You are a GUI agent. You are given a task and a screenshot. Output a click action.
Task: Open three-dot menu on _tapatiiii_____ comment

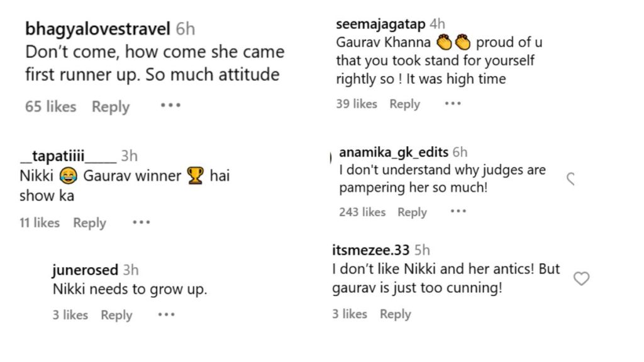coord(142,222)
